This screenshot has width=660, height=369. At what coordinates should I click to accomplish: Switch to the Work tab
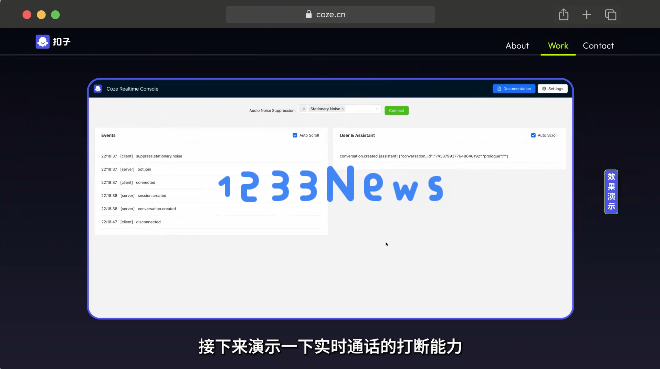pos(558,45)
